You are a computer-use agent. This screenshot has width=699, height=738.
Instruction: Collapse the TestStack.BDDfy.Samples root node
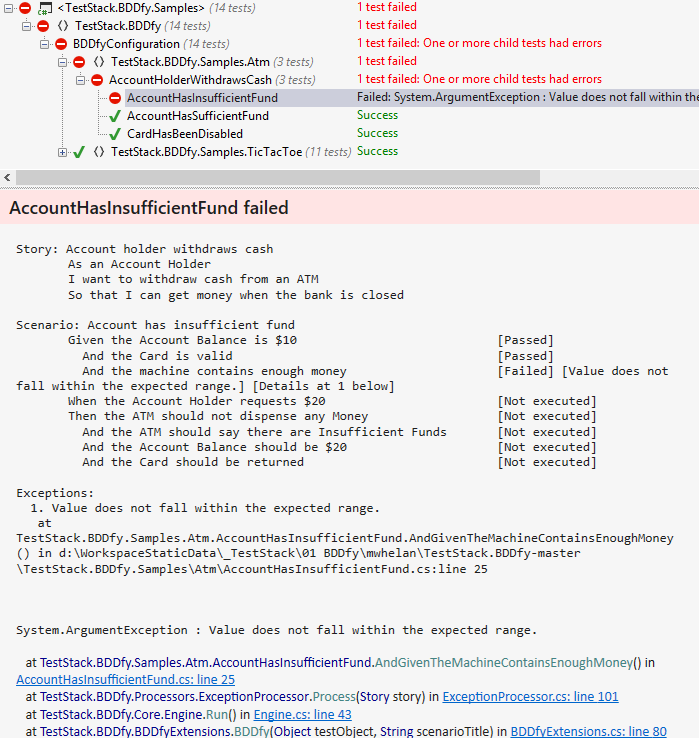point(8,8)
